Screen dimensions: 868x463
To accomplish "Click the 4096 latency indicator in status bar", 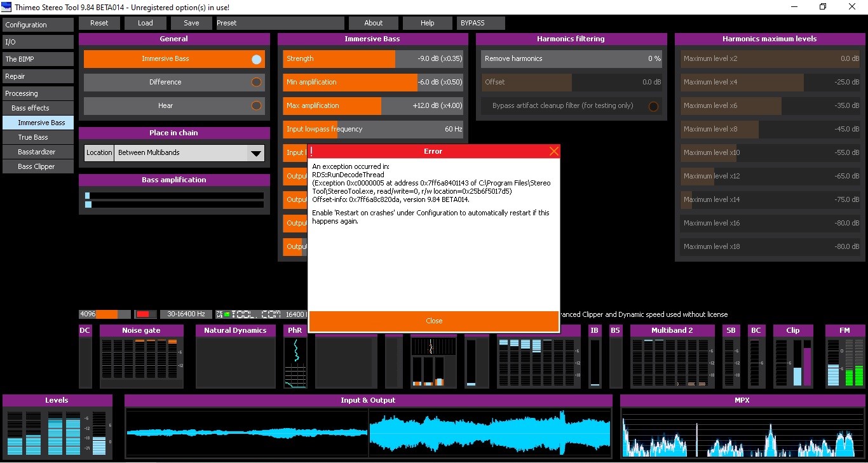I will click(104, 314).
